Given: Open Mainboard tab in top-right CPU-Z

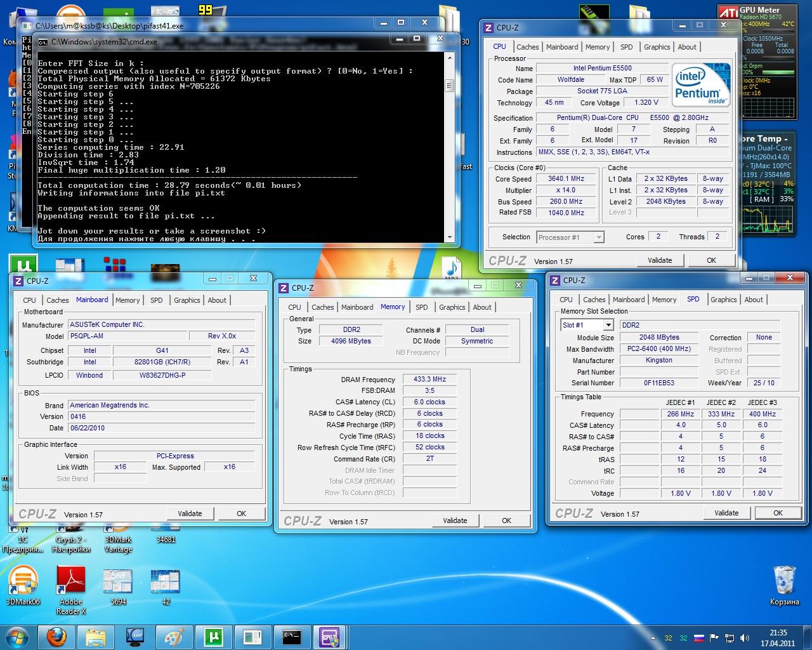Looking at the screenshot, I should [x=562, y=47].
